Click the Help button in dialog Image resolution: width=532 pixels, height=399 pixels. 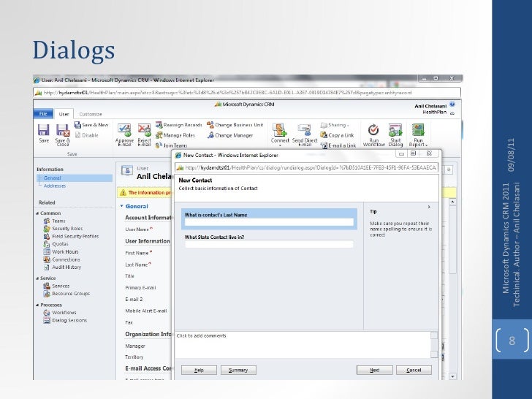point(199,370)
